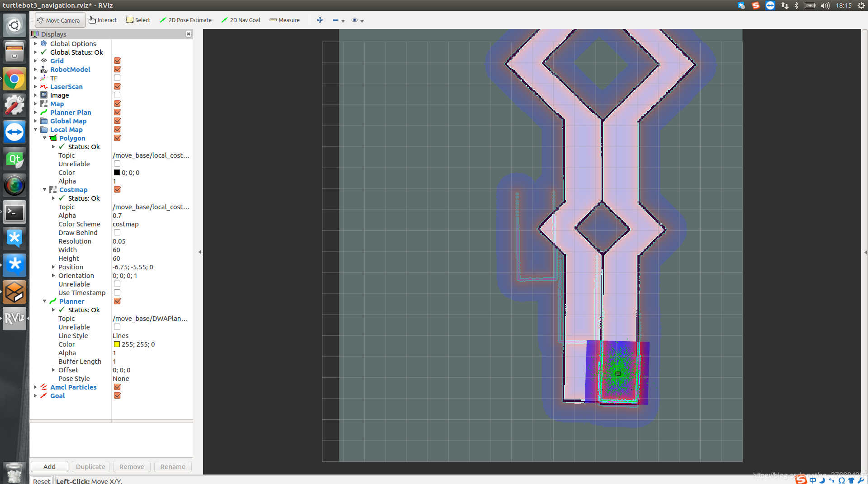Open Qt Creator from the dock
The image size is (868, 484).
[14, 159]
